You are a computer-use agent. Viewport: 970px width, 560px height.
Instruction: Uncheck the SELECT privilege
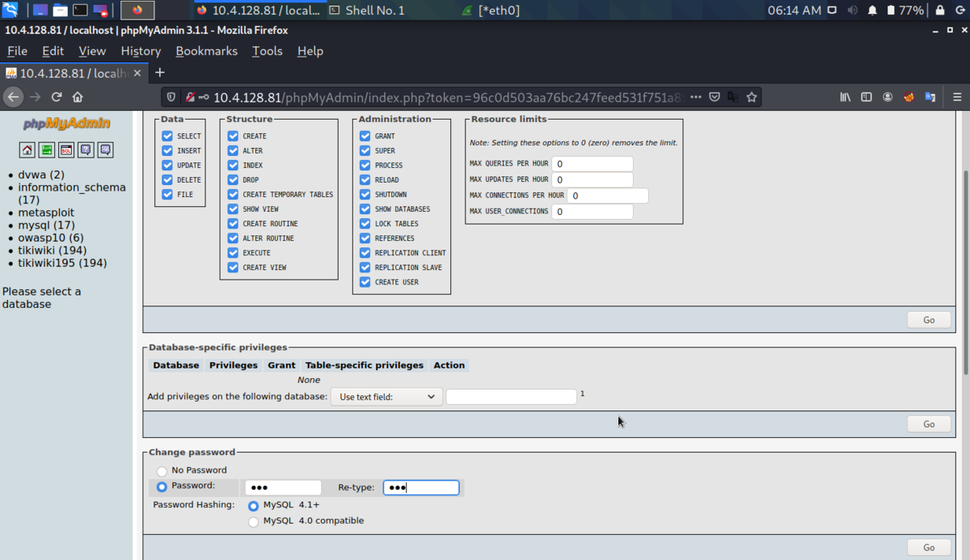click(x=167, y=136)
